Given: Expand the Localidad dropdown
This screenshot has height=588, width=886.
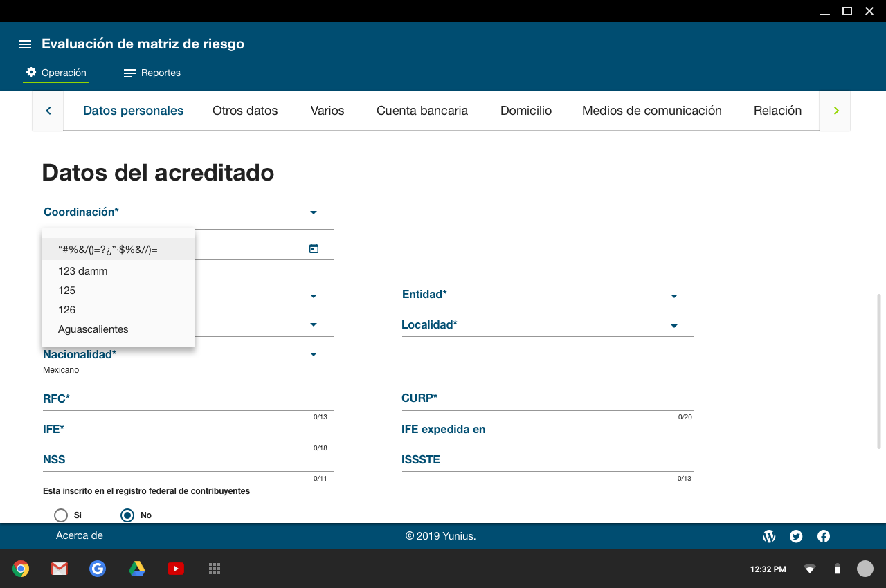Looking at the screenshot, I should [x=673, y=326].
